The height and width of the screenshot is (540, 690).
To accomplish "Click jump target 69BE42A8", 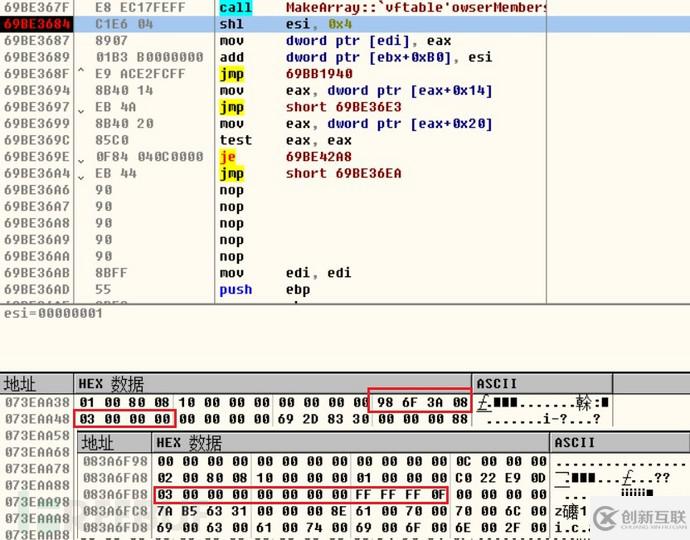I will click(319, 157).
